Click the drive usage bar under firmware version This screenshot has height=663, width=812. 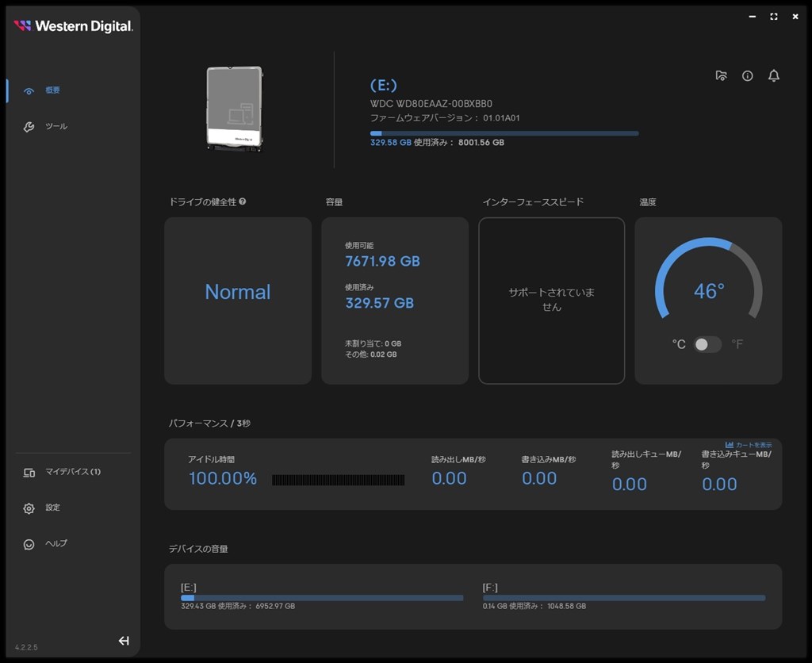click(504, 133)
